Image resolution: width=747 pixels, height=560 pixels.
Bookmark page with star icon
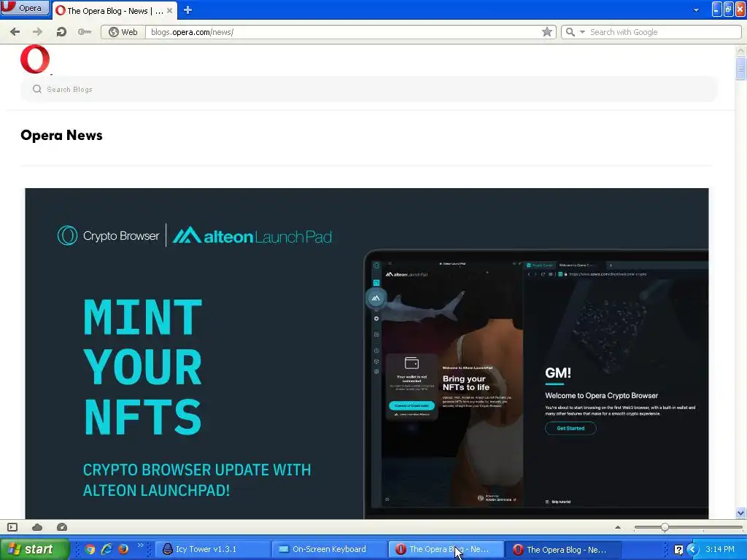(547, 32)
